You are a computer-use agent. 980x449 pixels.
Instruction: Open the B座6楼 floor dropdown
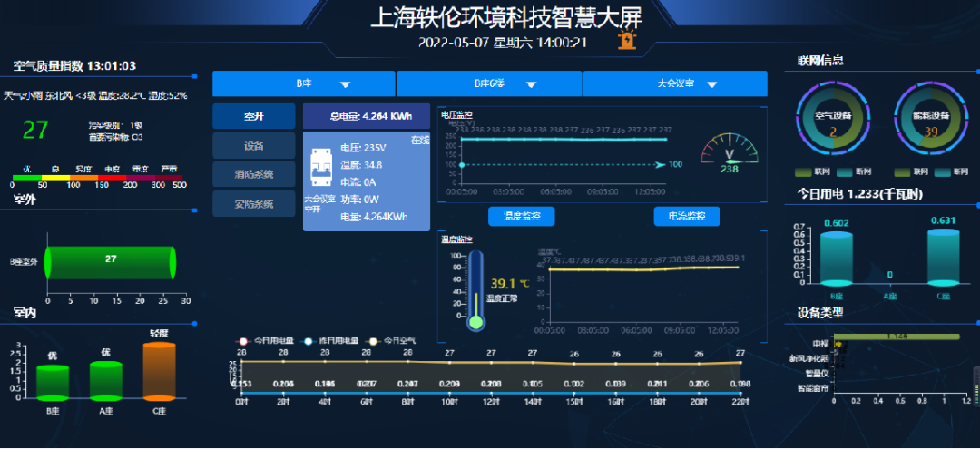(489, 83)
